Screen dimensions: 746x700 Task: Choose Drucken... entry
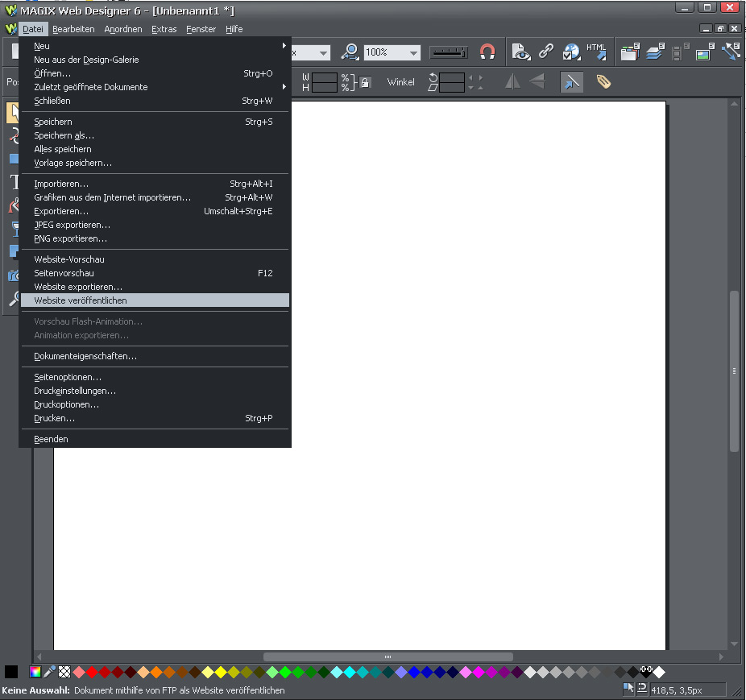point(155,418)
